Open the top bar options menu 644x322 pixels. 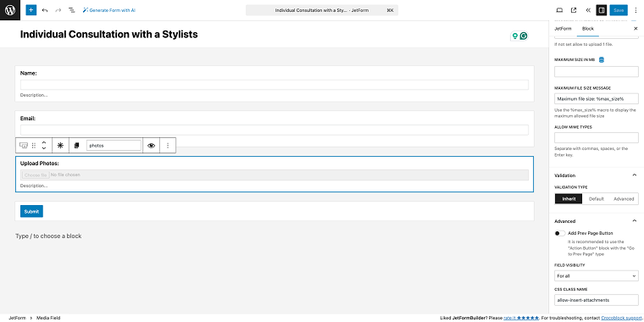(x=636, y=10)
